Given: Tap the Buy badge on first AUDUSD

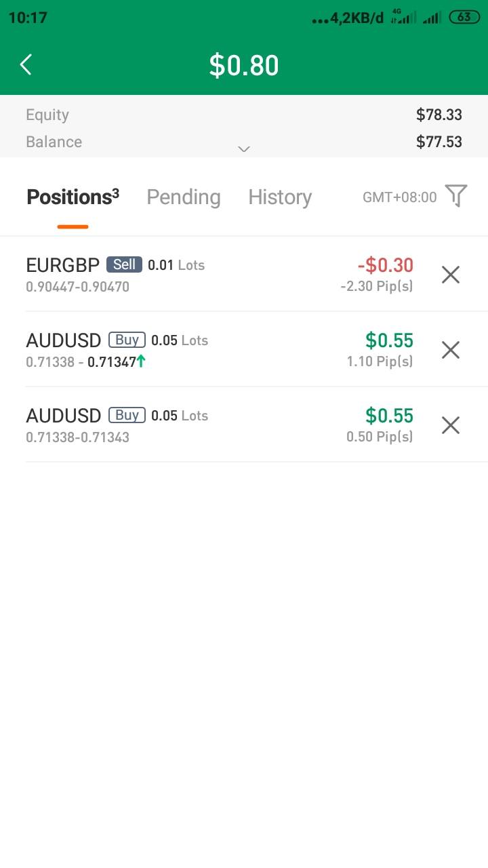Looking at the screenshot, I should pyautogui.click(x=127, y=340).
